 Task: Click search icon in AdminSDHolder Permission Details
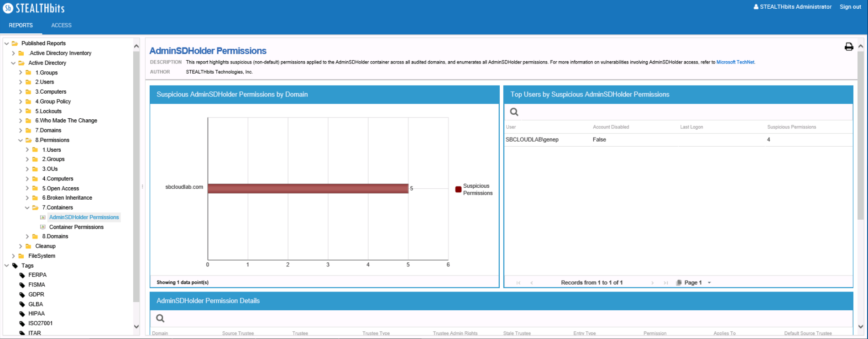tap(160, 318)
